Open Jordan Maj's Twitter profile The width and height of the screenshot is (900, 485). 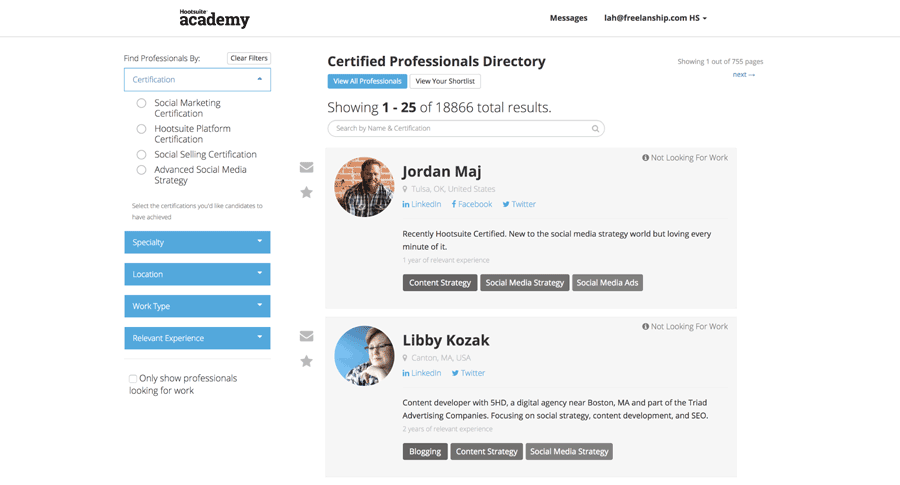pos(519,204)
